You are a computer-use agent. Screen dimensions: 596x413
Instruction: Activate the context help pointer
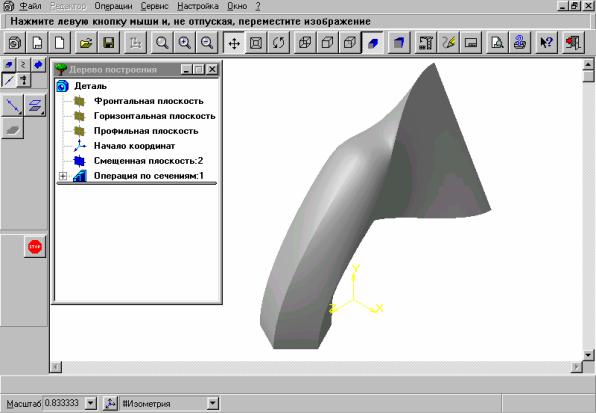(546, 43)
